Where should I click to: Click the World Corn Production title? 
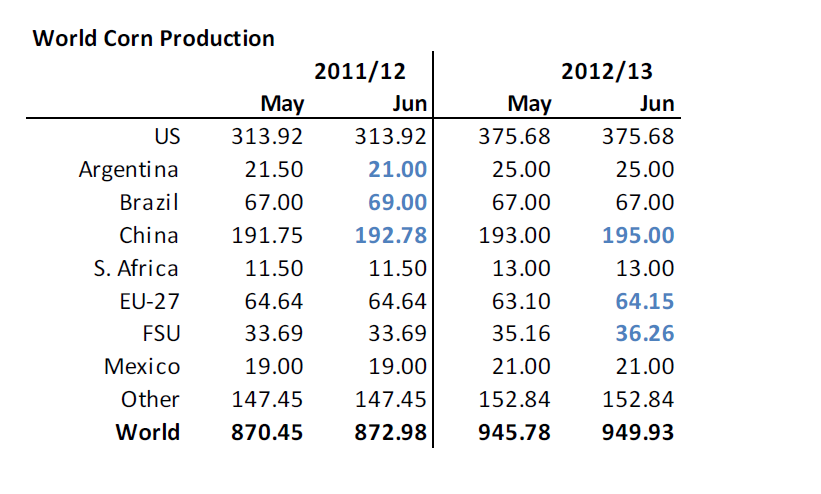pyautogui.click(x=153, y=39)
